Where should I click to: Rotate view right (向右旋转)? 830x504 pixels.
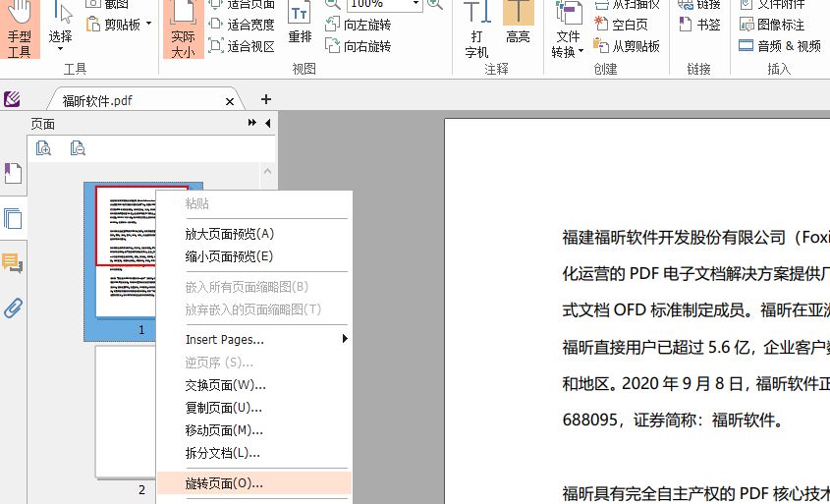pos(358,46)
